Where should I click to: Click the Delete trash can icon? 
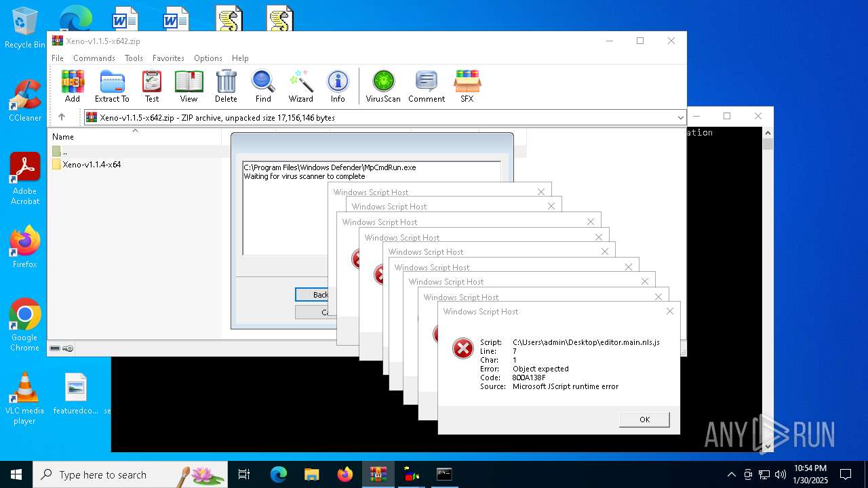[x=226, y=86]
